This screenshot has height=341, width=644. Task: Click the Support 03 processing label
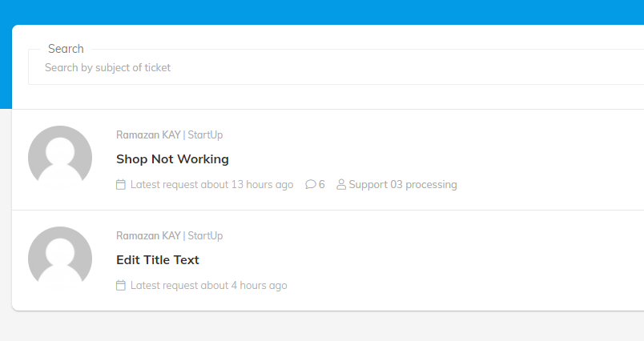coord(403,185)
